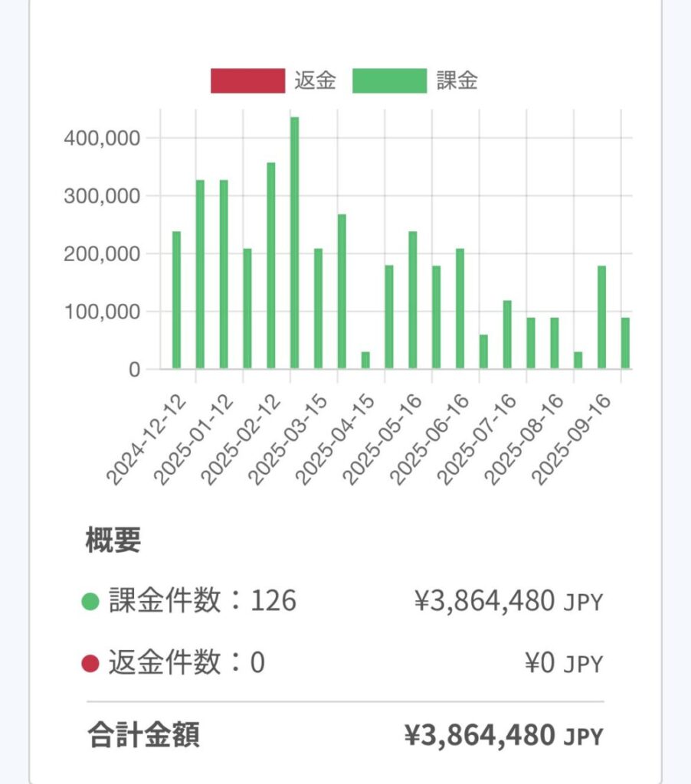
Task: Click the 200,000 y-axis value label
Action: point(102,254)
